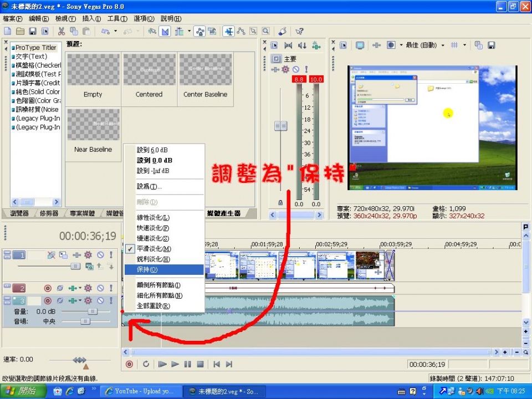Open track FX on audio track 3
This screenshot has height=399, width=532.
coord(87,301)
